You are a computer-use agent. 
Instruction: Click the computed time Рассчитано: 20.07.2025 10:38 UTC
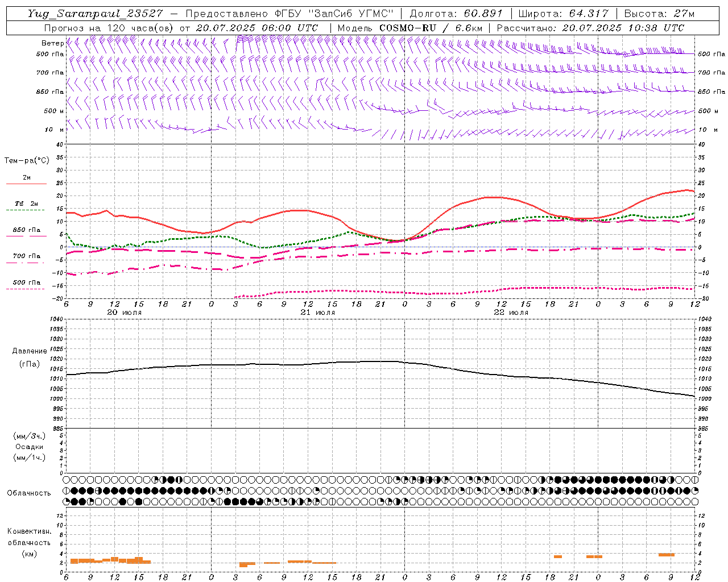[590, 28]
